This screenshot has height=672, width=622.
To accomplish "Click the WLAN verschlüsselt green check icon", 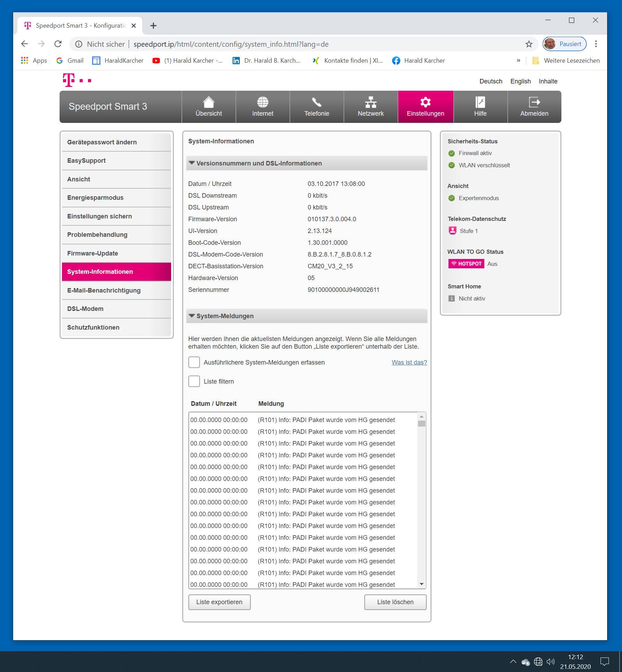I will 451,165.
